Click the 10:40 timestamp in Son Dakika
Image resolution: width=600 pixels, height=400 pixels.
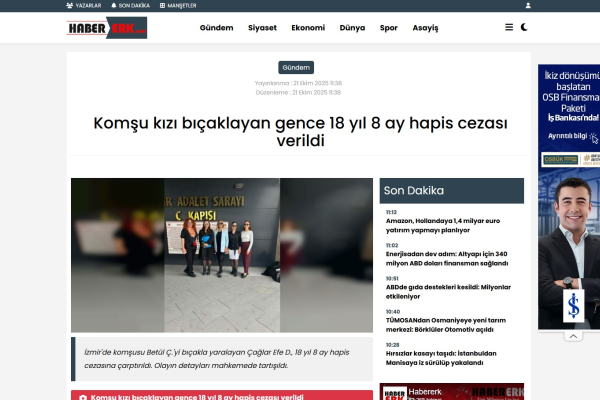point(393,312)
